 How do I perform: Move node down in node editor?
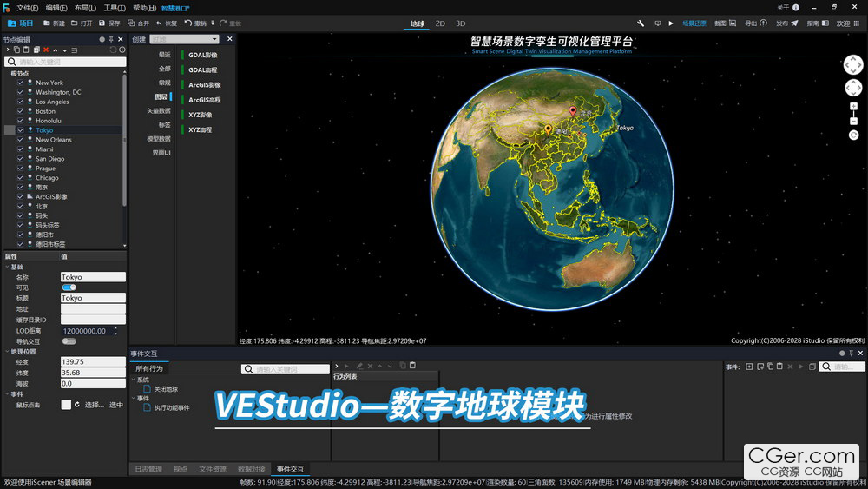click(x=65, y=50)
